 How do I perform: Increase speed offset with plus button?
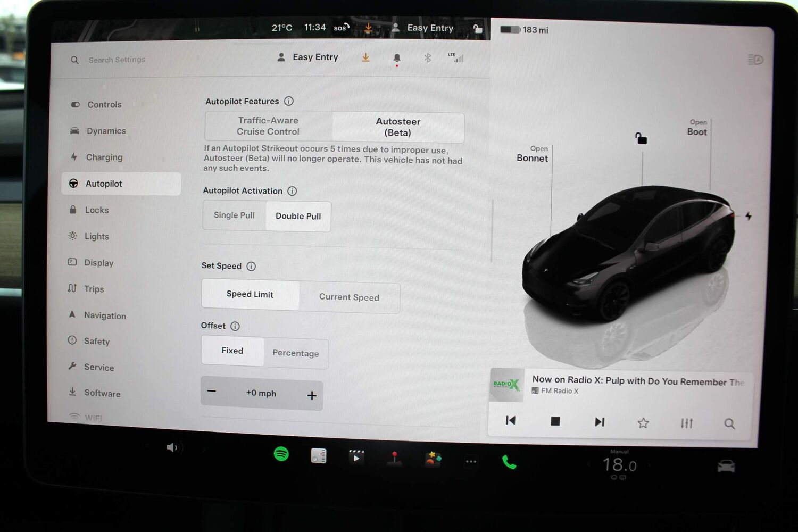coord(312,395)
